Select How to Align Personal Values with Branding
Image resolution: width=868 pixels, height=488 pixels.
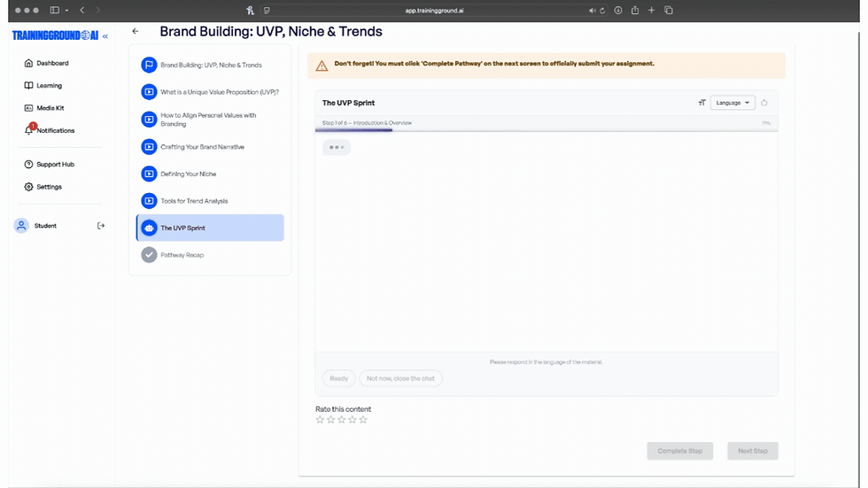[208, 120]
